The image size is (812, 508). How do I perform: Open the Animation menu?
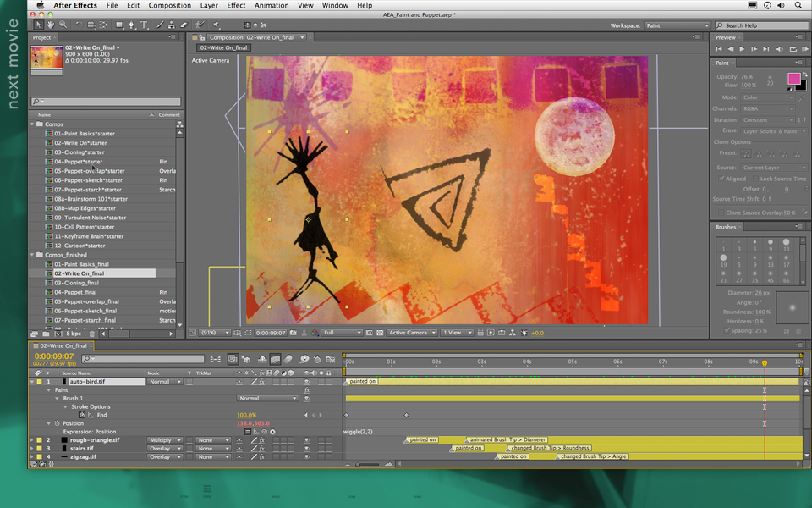(272, 5)
